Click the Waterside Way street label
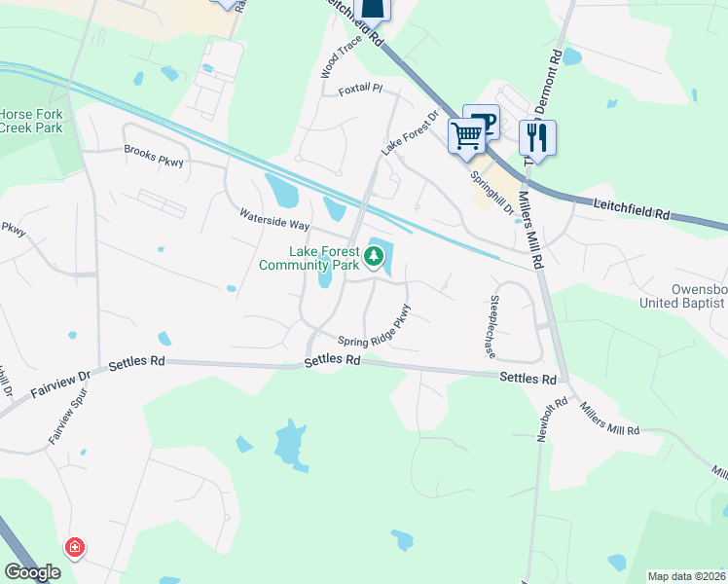The width and height of the screenshot is (728, 584). 274,219
